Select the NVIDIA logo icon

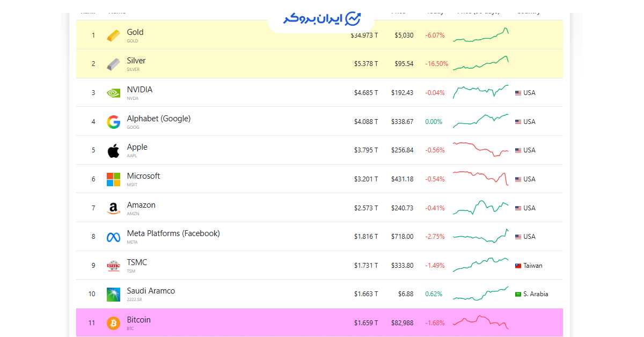[113, 93]
